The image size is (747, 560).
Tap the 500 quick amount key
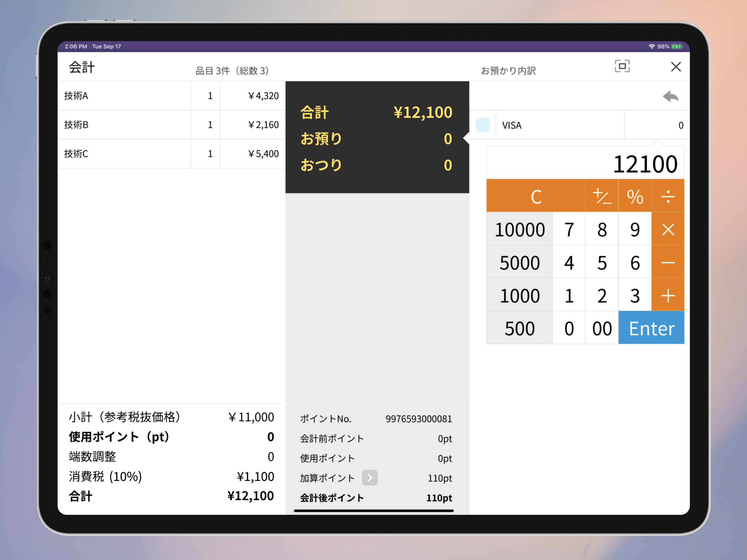pyautogui.click(x=520, y=328)
